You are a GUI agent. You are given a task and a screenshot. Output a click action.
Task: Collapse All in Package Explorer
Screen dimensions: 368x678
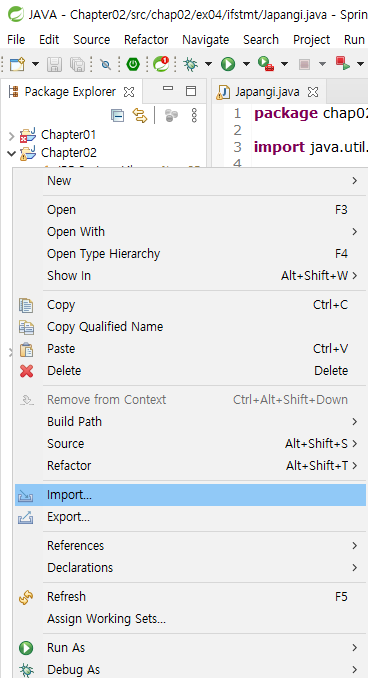(x=117, y=115)
